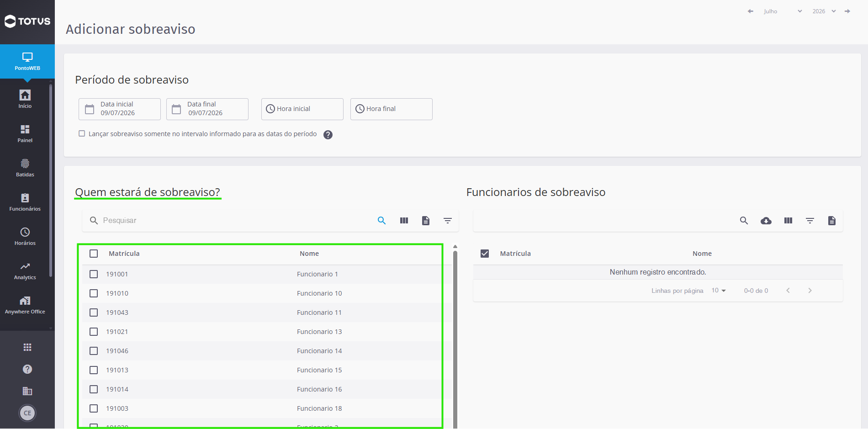868x429 pixels.
Task: Check the row for matrícula 191046
Action: pos(94,351)
